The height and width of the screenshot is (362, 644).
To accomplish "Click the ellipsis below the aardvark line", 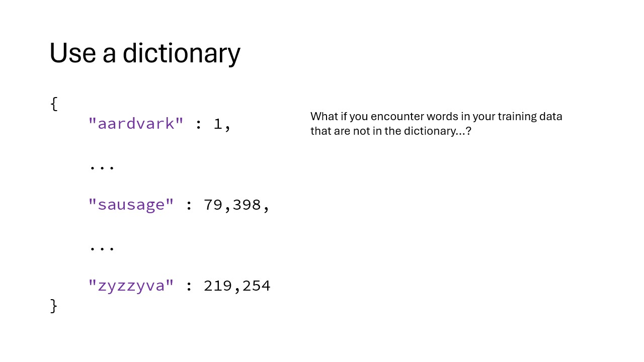I will [x=102, y=167].
